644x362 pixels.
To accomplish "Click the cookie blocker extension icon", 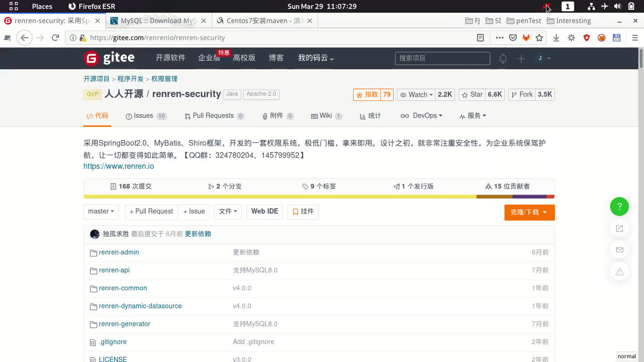I will click(x=602, y=38).
